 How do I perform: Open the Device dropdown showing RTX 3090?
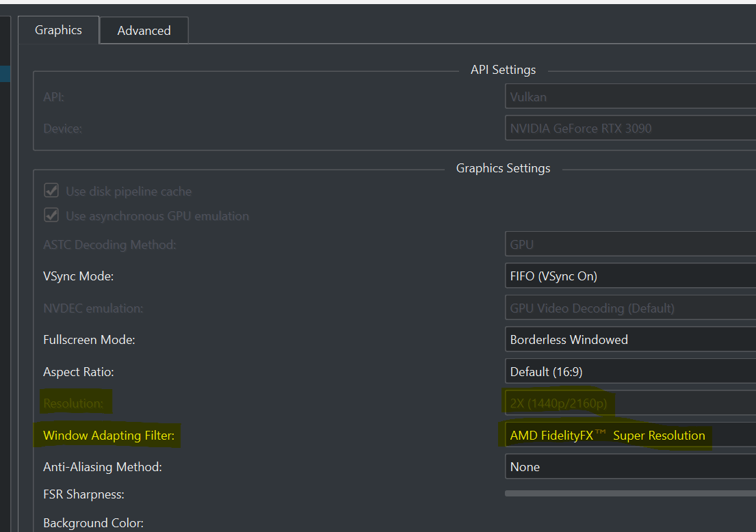pos(629,129)
